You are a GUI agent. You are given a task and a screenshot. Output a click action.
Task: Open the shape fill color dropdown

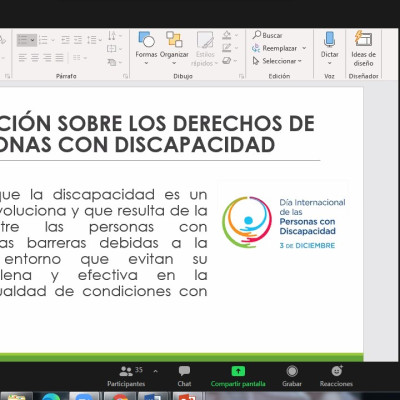coord(236,35)
